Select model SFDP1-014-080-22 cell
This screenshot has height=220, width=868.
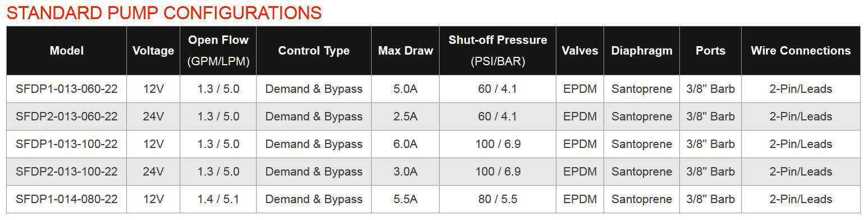pos(66,199)
